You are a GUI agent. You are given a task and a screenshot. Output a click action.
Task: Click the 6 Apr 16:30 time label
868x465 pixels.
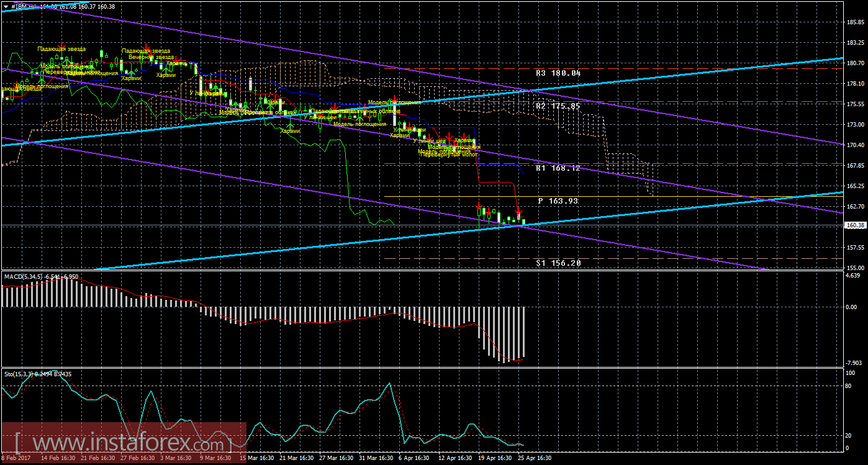click(x=414, y=458)
